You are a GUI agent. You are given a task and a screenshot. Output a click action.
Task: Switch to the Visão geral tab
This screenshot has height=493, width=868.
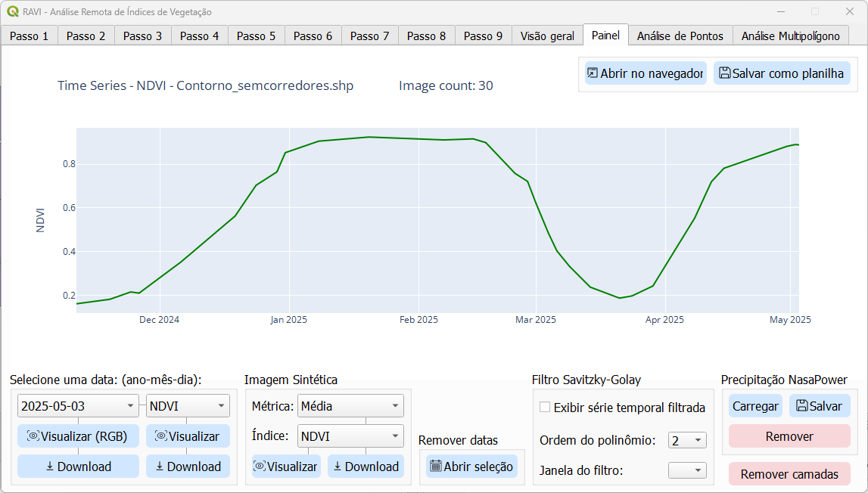547,36
